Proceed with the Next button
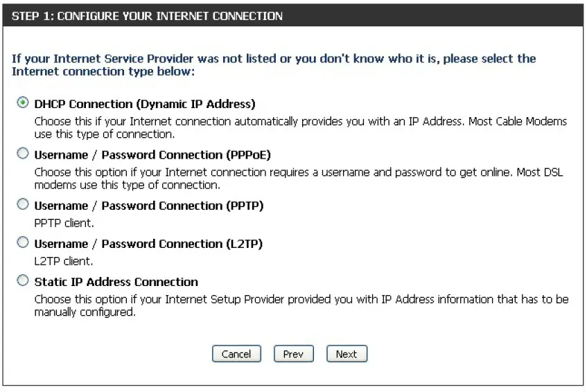Image resolution: width=587 pixels, height=392 pixels. coord(347,354)
